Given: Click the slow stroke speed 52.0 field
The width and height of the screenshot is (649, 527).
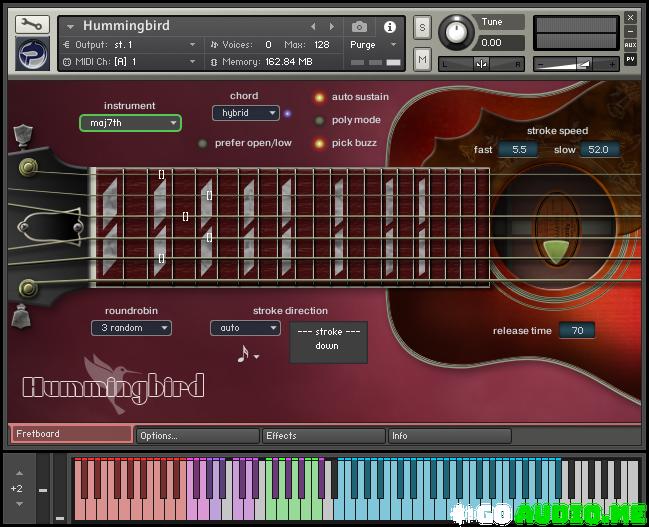Looking at the screenshot, I should click(599, 149).
